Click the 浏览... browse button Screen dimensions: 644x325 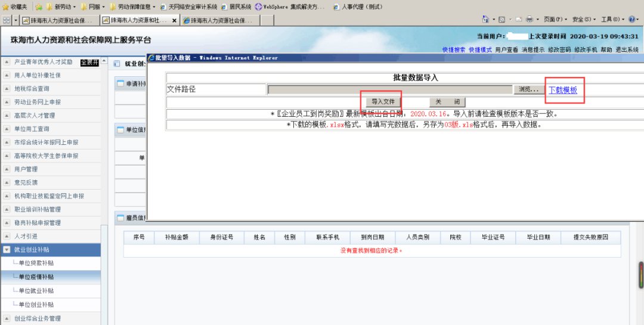(x=528, y=89)
